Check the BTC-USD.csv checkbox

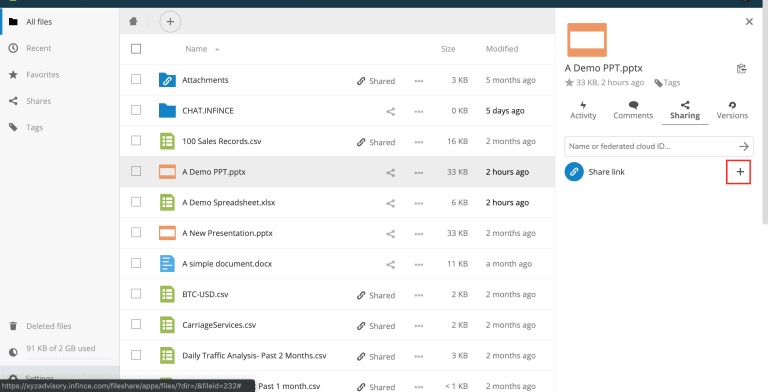pos(136,294)
